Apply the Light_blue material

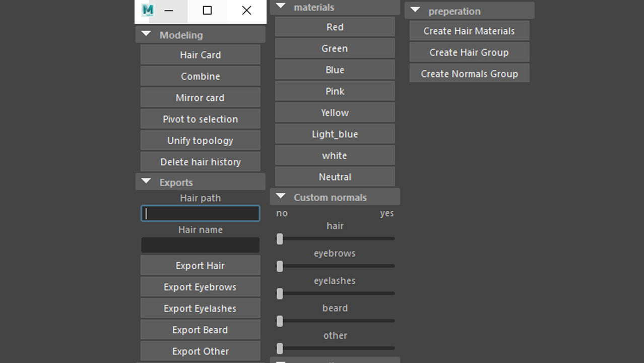(x=335, y=134)
